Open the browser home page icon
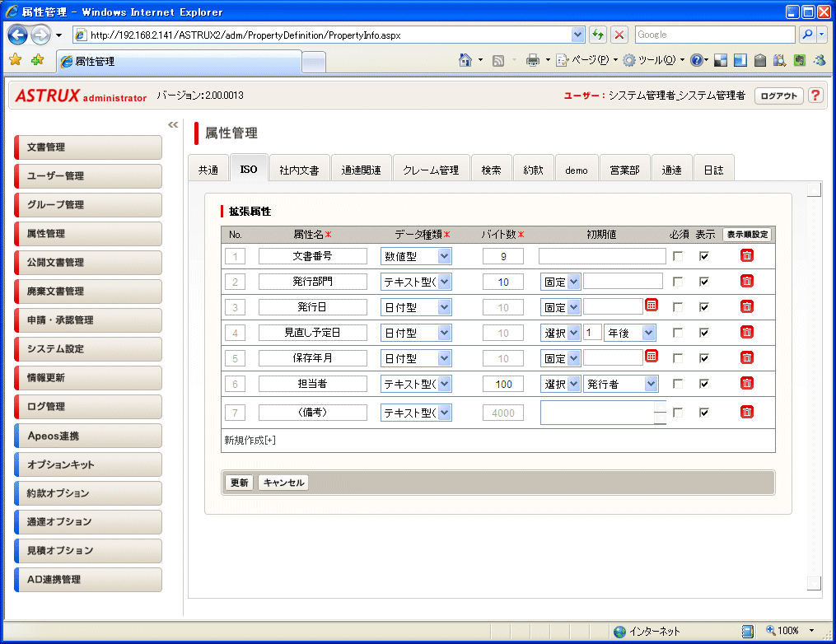This screenshot has height=644, width=836. tap(465, 60)
